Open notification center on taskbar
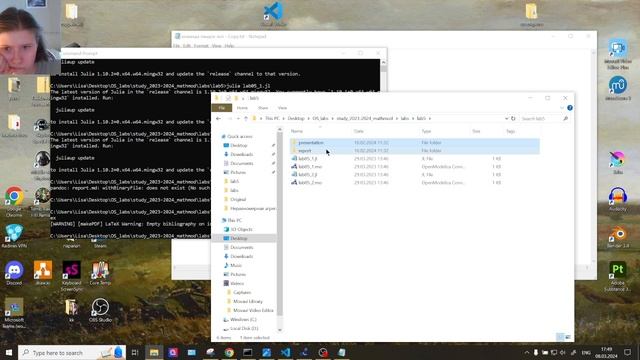Image resolution: width=640 pixels, height=360 pixels. (x=628, y=352)
